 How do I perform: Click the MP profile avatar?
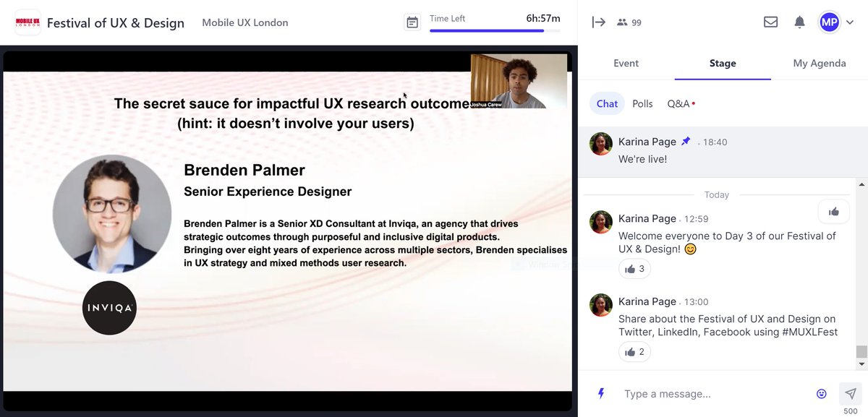pos(830,22)
